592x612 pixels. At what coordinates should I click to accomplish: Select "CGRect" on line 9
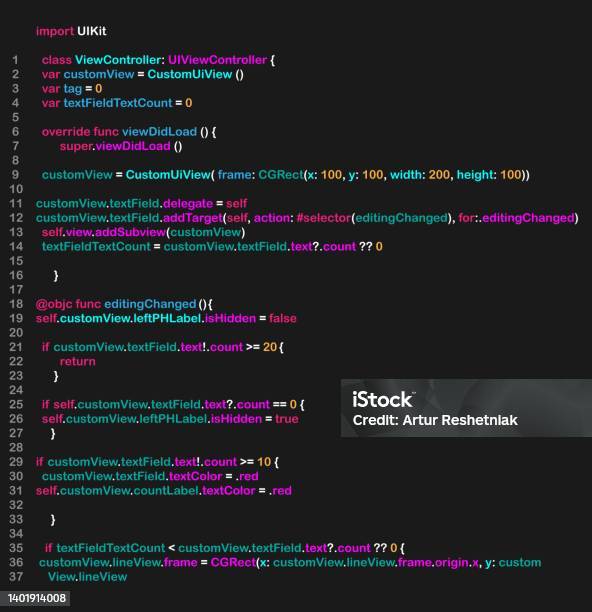(x=281, y=174)
